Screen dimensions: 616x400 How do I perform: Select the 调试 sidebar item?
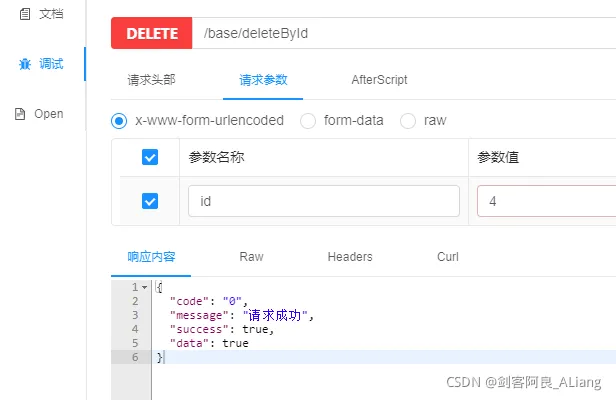coord(42,64)
